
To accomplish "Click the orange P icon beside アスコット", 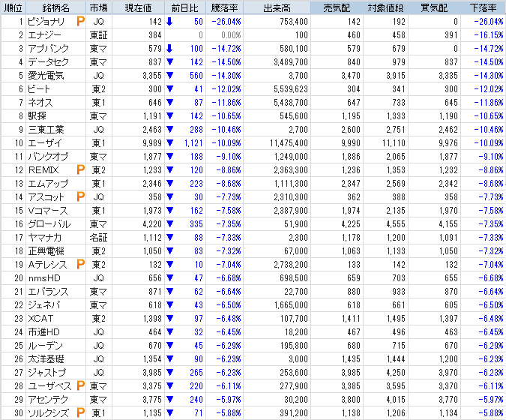I will coord(80,196).
